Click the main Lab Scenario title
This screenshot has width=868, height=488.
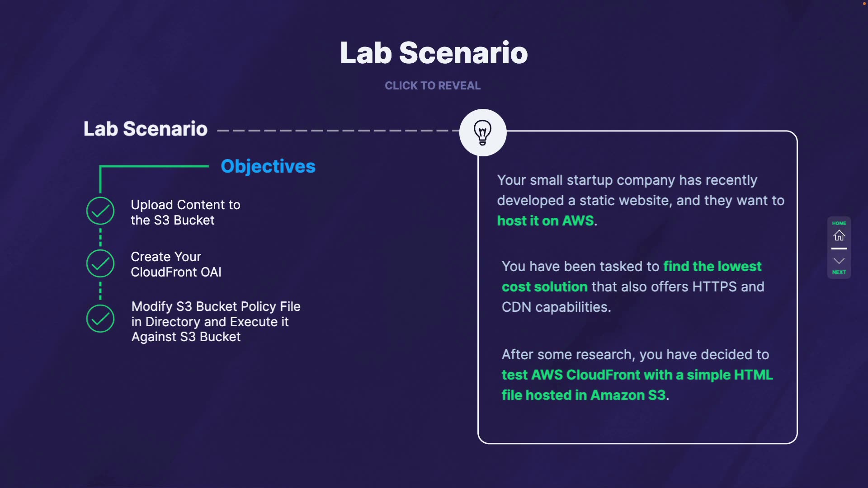coord(434,53)
